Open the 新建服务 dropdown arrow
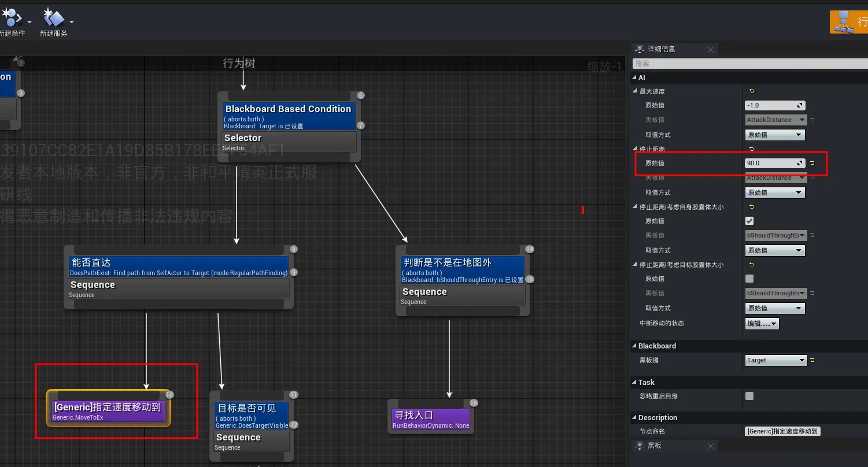Screen dimensions: 868x467 point(72,22)
